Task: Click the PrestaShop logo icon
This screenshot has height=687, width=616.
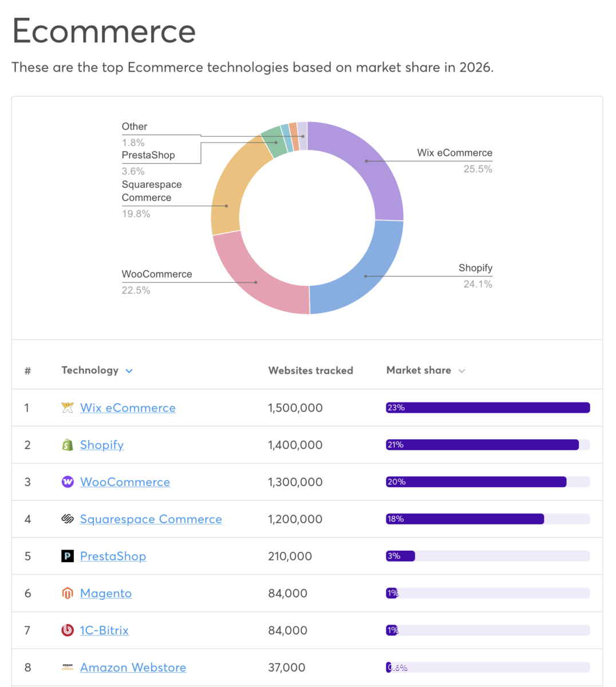Action: coord(68,556)
